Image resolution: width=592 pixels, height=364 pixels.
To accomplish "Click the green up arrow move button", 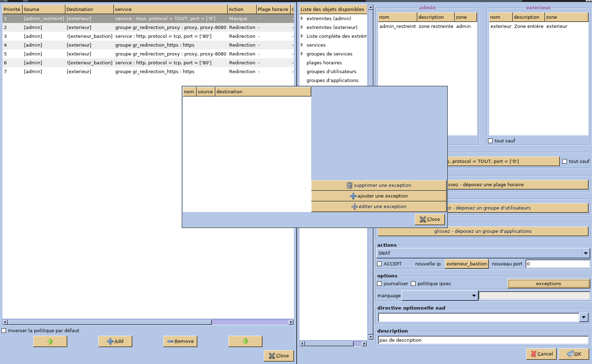I will 50,341.
